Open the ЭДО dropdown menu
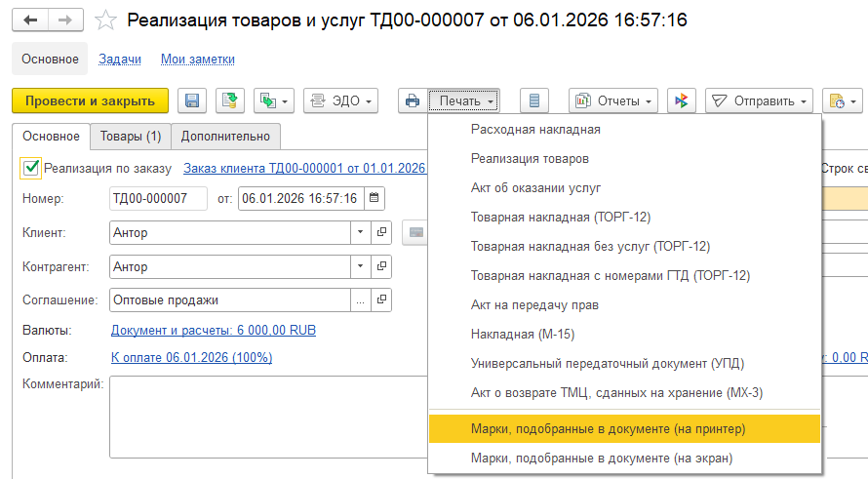 [340, 100]
